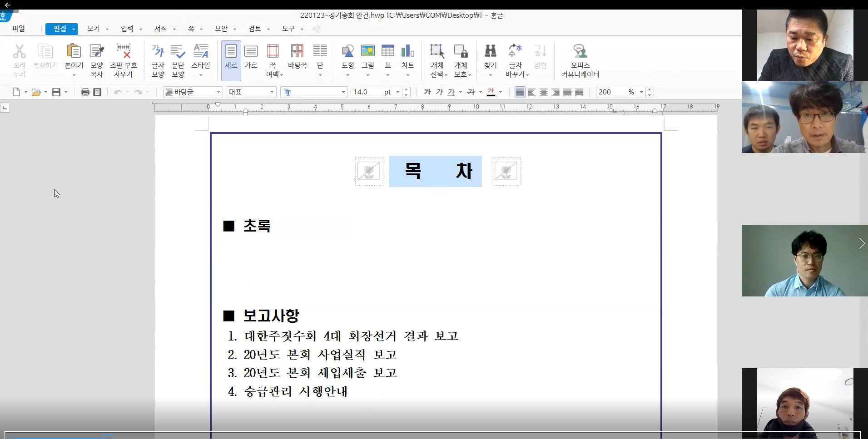Toggle italic 가 formatting
The height and width of the screenshot is (439, 868).
click(x=439, y=92)
